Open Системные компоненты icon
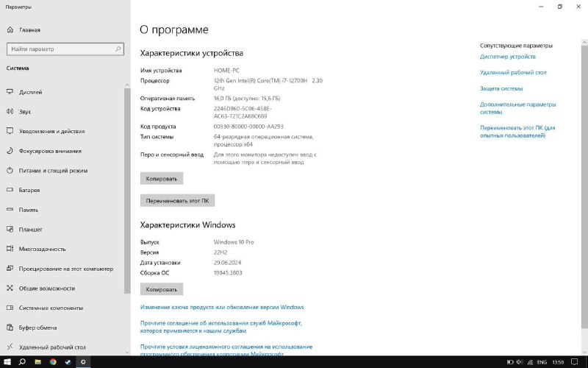588x368 pixels. 10,308
